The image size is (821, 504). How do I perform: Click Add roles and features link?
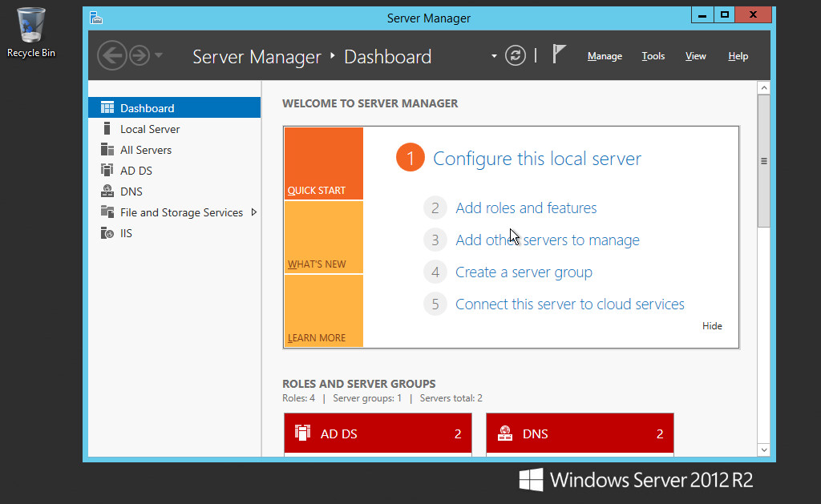click(526, 208)
